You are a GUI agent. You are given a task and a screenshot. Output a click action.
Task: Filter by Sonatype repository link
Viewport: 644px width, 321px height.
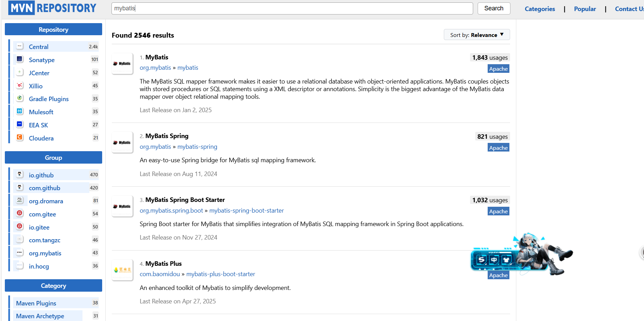pyautogui.click(x=42, y=60)
